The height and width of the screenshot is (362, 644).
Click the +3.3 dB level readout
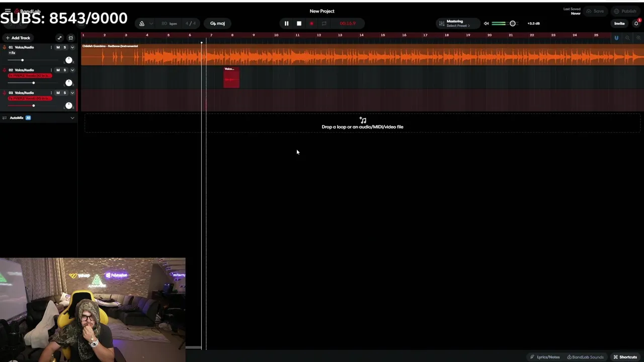tap(533, 24)
